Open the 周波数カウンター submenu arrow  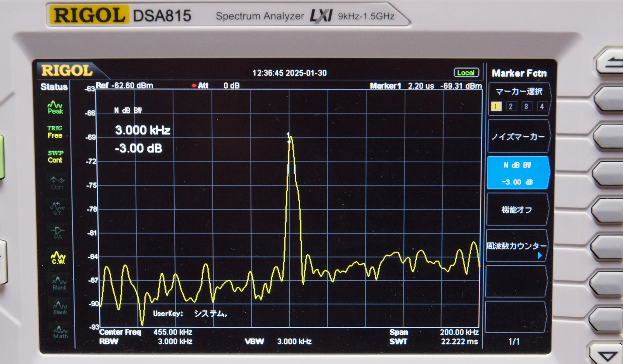[540, 256]
